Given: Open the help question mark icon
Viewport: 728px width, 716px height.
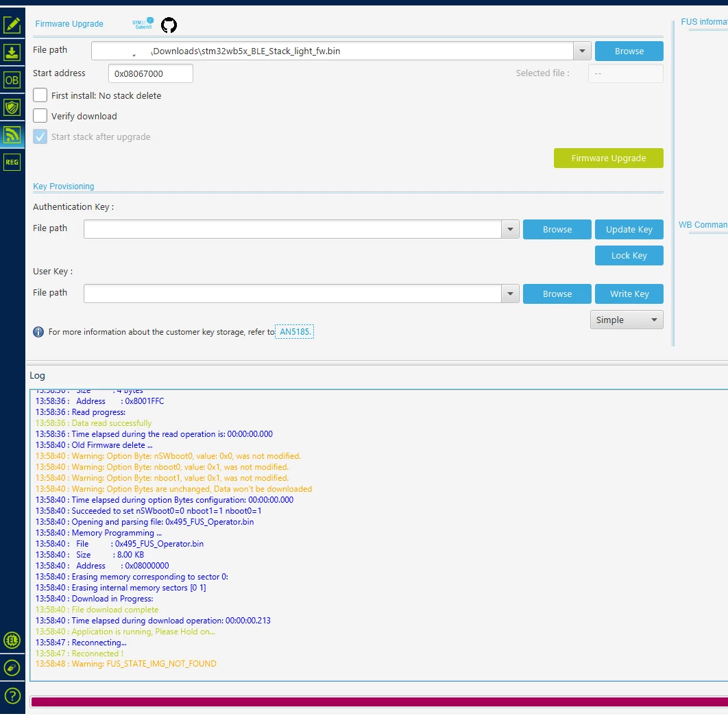Looking at the screenshot, I should coord(12,695).
